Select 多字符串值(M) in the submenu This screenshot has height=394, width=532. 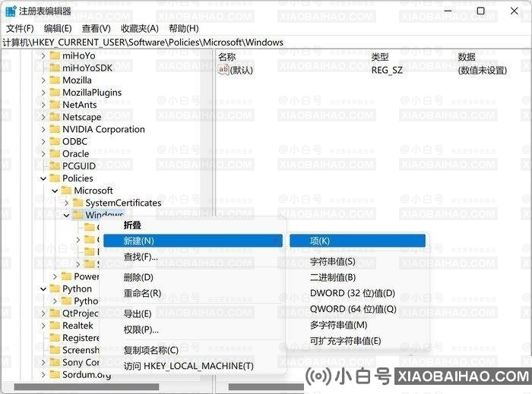tap(358, 325)
